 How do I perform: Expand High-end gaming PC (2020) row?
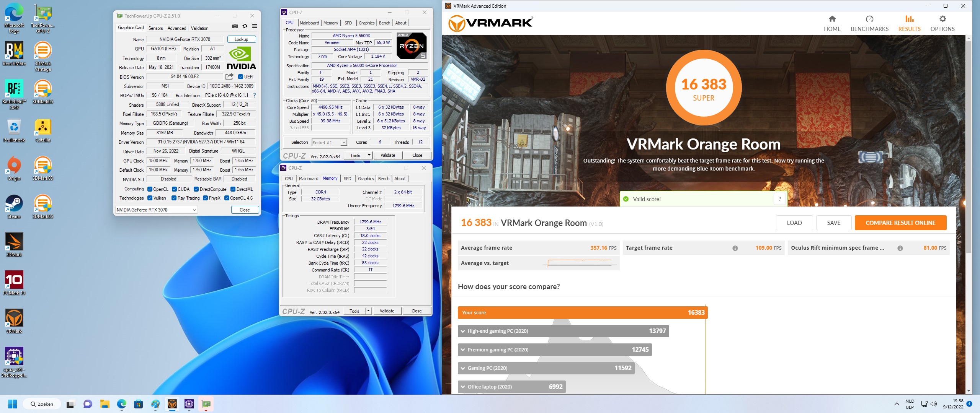(563, 331)
